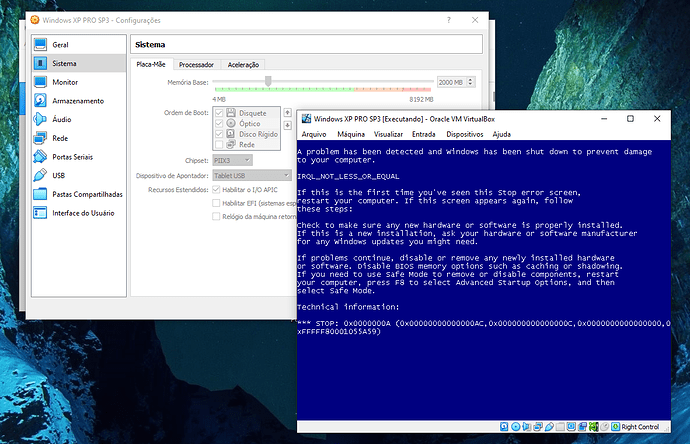Open the Geral settings category
Image resolution: width=690 pixels, height=444 pixels.
click(x=60, y=44)
